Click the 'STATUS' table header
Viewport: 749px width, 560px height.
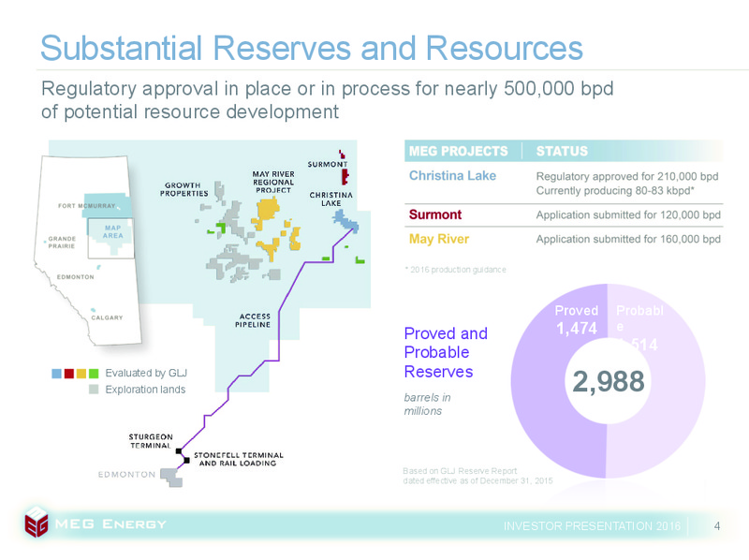point(562,151)
